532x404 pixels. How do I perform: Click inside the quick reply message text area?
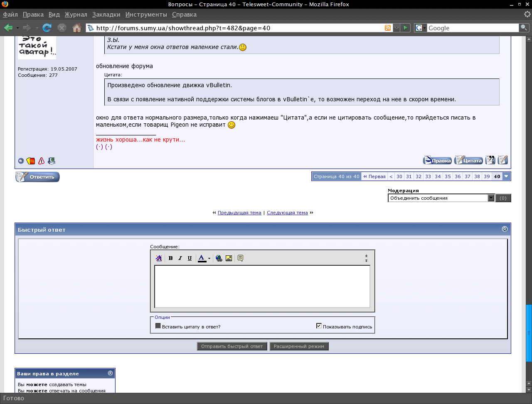(262, 286)
